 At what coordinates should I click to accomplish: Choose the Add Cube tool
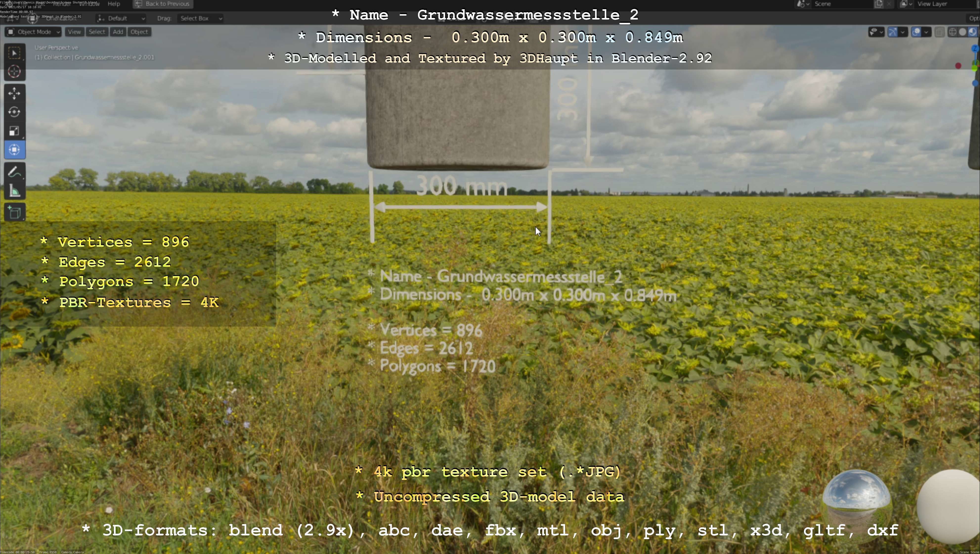coord(14,213)
